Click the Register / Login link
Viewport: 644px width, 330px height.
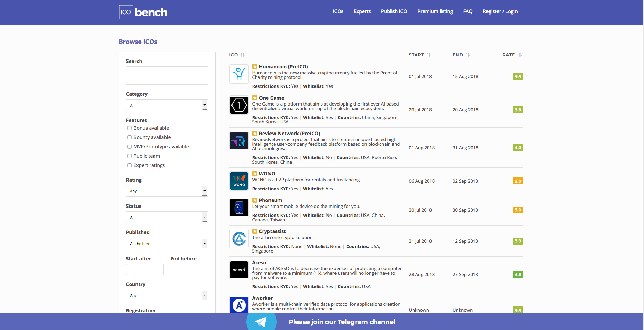click(500, 11)
